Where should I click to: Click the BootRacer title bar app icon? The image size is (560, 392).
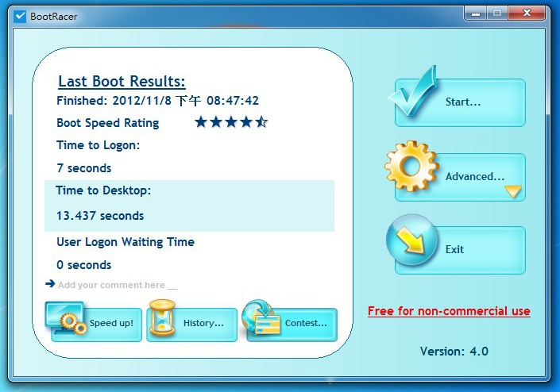click(20, 17)
